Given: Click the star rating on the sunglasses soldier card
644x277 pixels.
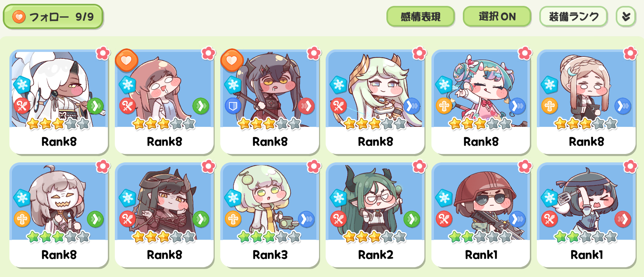Looking at the screenshot, I should (480, 237).
